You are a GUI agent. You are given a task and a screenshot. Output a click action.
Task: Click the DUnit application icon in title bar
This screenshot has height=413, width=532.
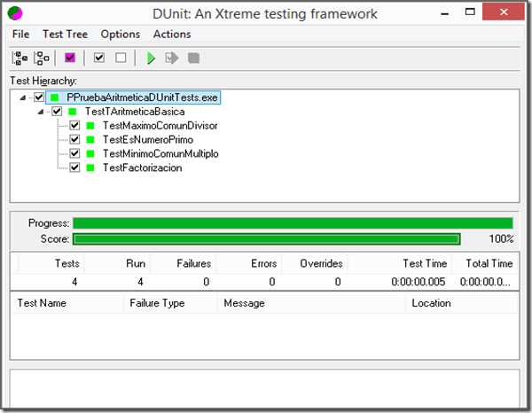pos(15,13)
